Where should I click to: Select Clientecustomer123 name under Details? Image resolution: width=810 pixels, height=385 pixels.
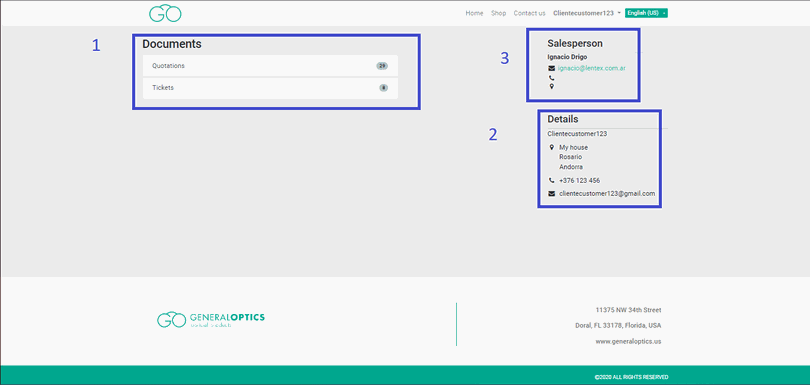tap(577, 133)
